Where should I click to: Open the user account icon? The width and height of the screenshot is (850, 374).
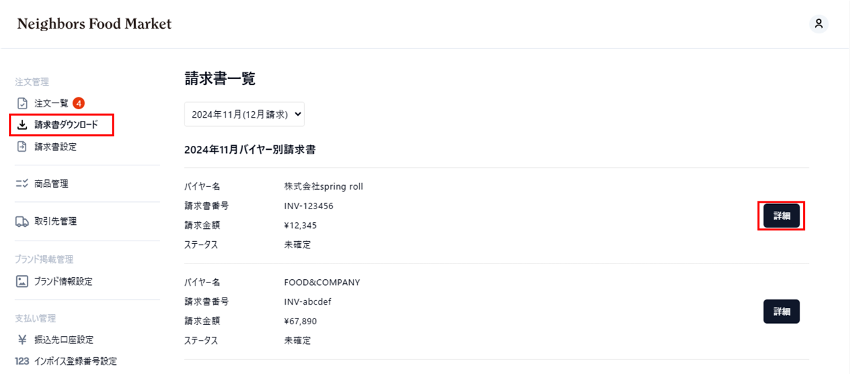[x=819, y=24]
